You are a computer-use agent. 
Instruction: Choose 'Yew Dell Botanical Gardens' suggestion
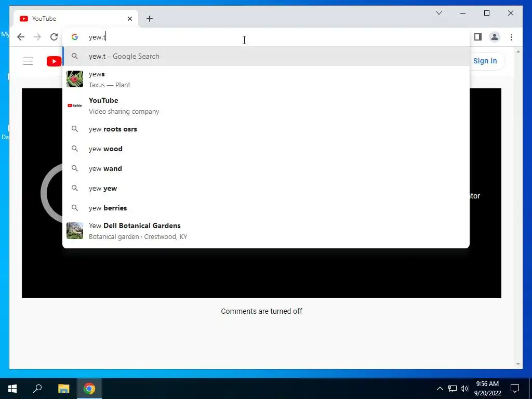click(x=266, y=231)
